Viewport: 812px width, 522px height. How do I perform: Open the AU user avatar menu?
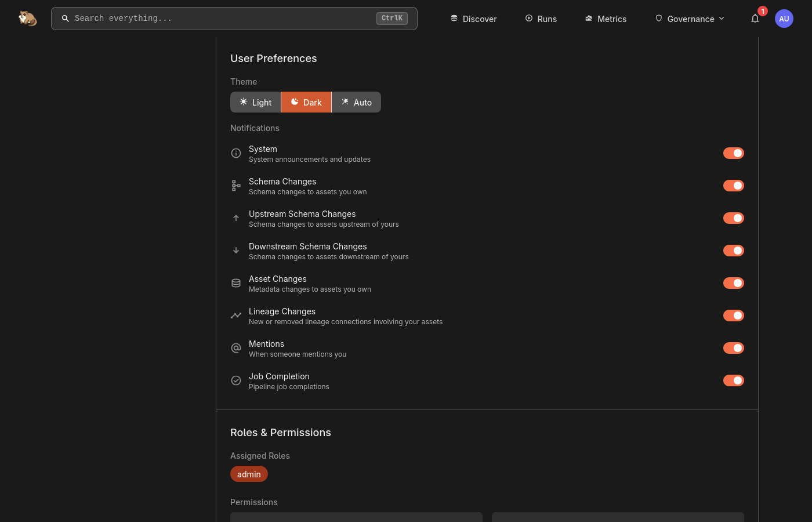pyautogui.click(x=784, y=19)
